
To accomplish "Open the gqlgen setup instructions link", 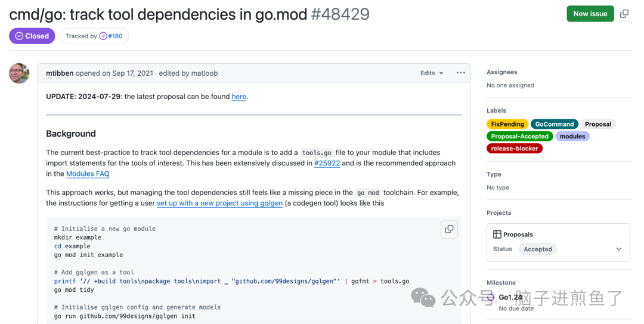I will point(219,203).
